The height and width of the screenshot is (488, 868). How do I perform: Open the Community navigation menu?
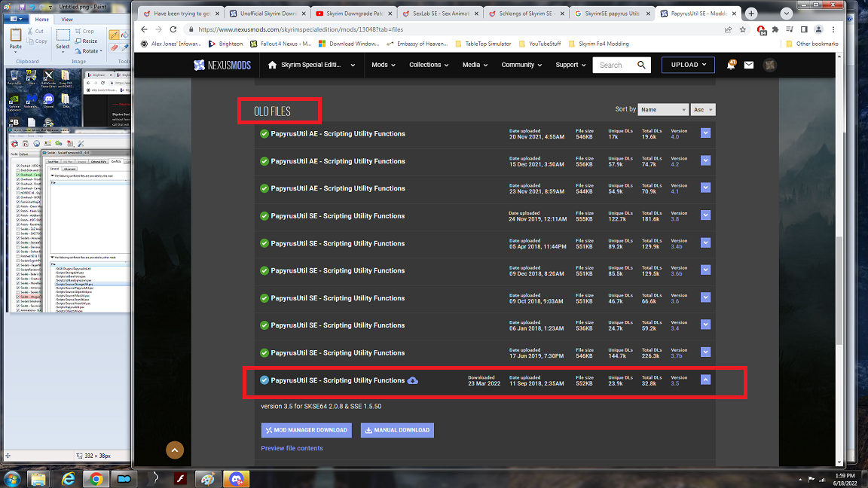point(521,65)
